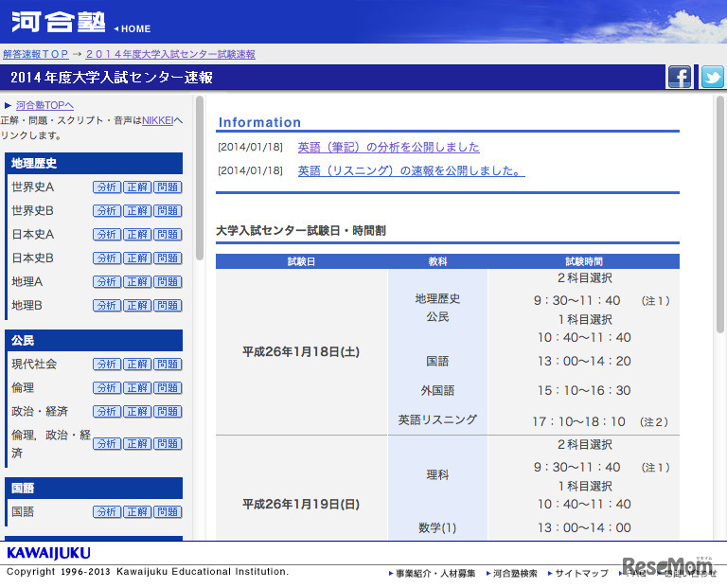Click the KAWAIJUKU footer logo
The height and width of the screenshot is (588, 727).
[48, 553]
